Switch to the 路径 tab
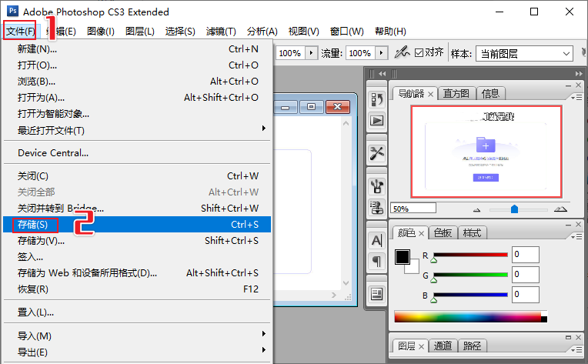The image size is (588, 364). (x=472, y=346)
